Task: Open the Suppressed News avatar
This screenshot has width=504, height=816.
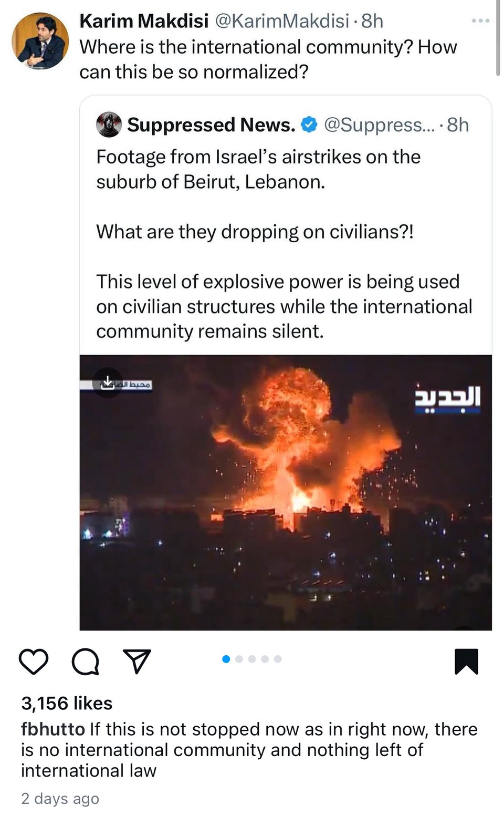Action: coord(109,125)
